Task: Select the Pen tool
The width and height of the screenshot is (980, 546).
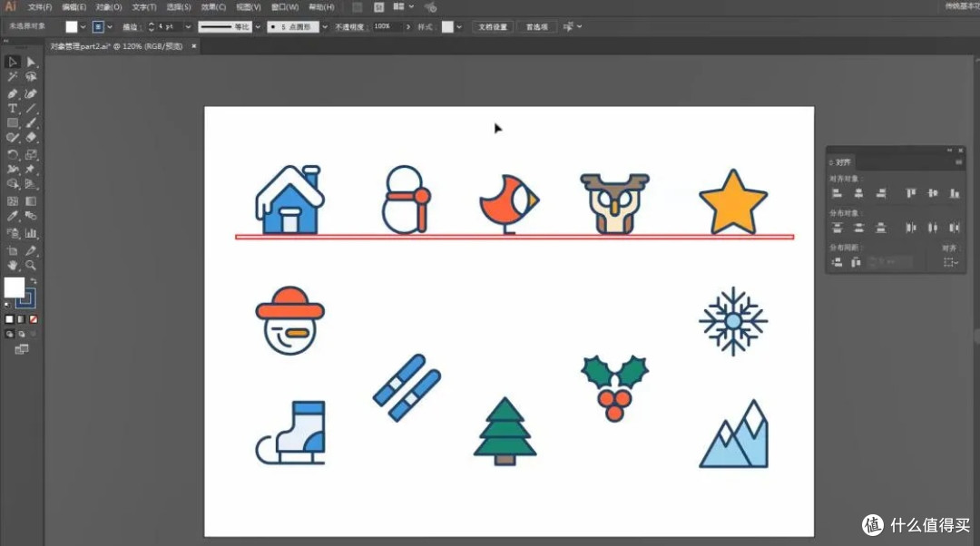Action: click(x=13, y=93)
